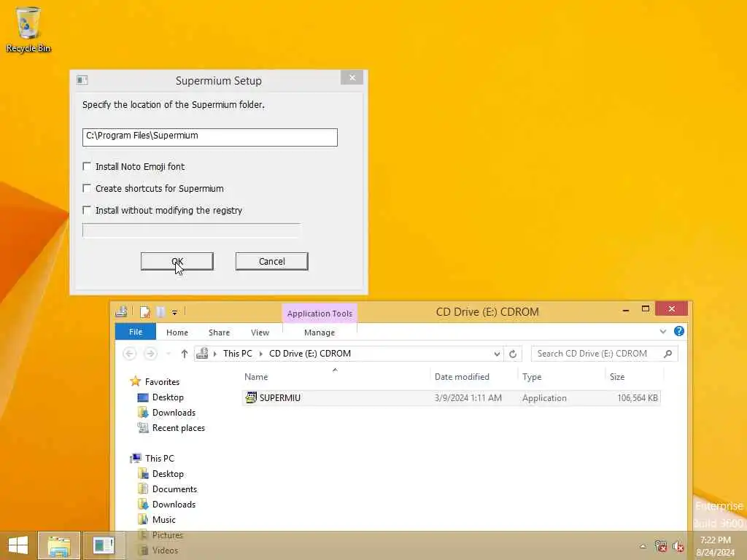Show hidden tray icons arrow

643,545
